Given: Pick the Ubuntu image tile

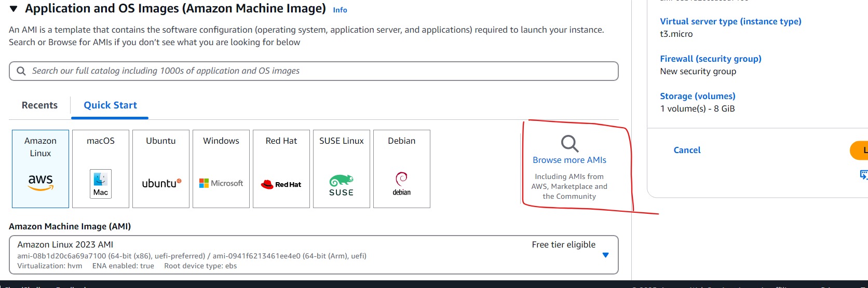Looking at the screenshot, I should (161, 169).
